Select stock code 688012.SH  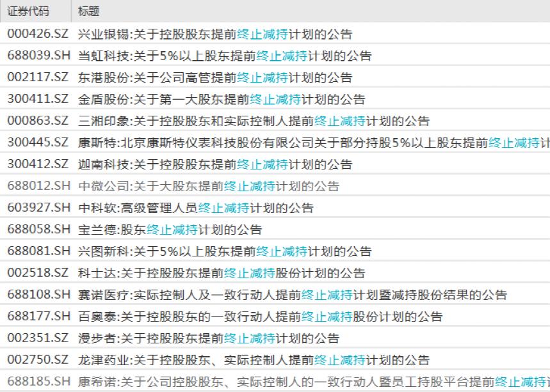[38, 185]
